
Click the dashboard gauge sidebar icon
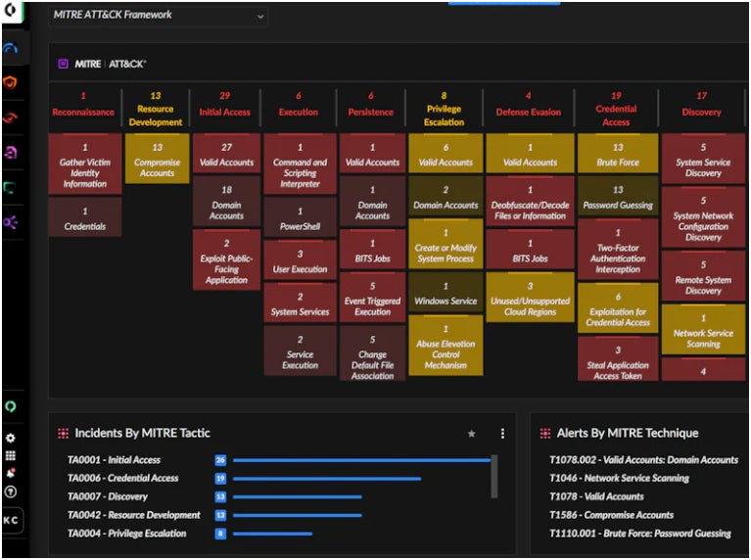tap(11, 48)
